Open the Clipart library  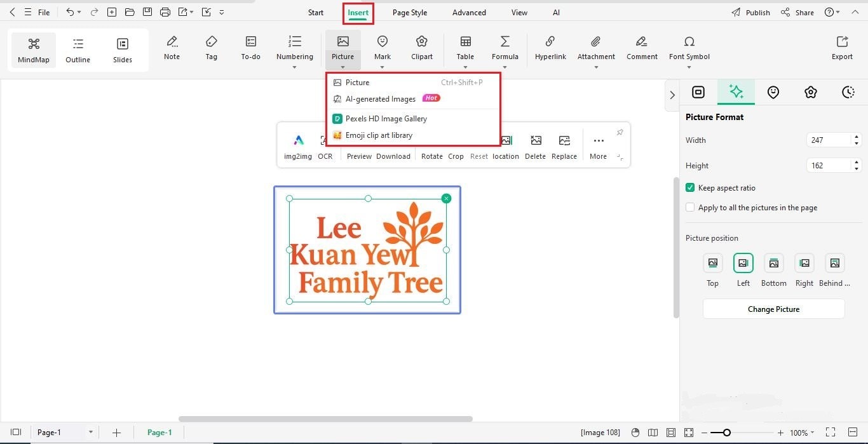422,48
